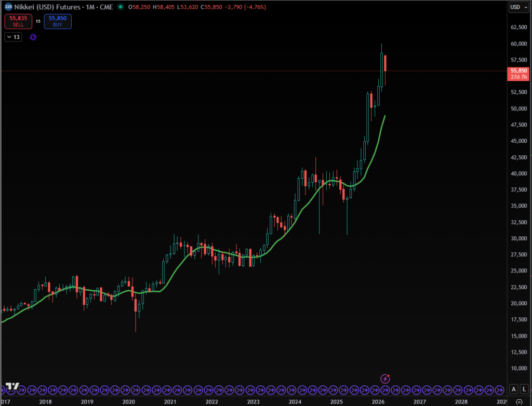The height and width of the screenshot is (406, 532).
Task: Click the 2020 label on time axis
Action: pyautogui.click(x=128, y=402)
